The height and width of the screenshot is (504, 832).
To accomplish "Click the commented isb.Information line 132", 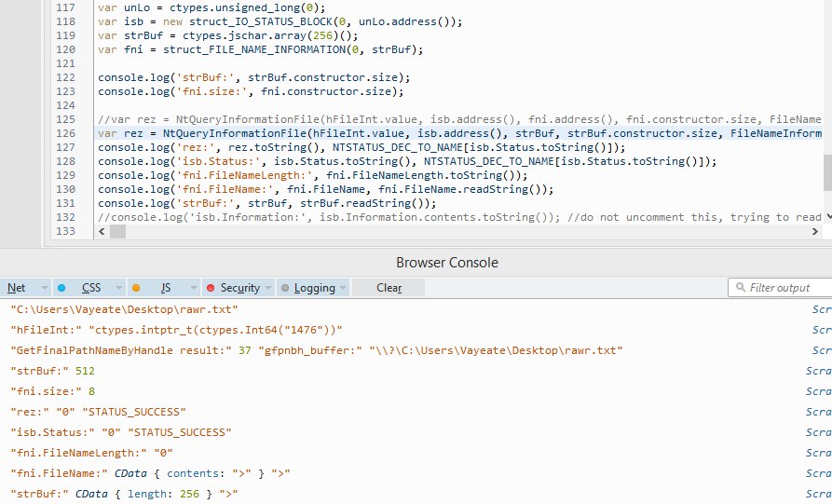I will (459, 217).
